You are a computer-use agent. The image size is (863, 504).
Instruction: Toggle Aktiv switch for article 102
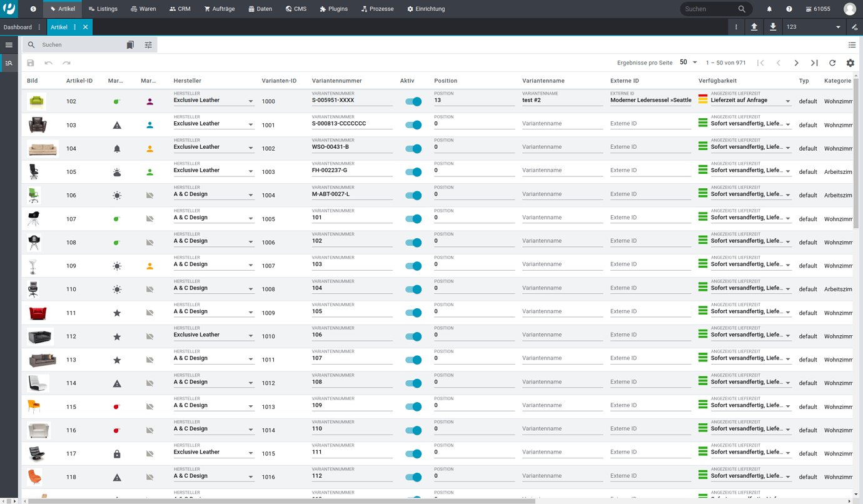[413, 101]
